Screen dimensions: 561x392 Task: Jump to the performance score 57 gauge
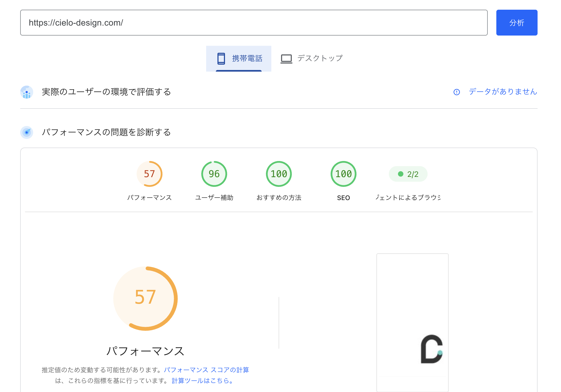[149, 174]
